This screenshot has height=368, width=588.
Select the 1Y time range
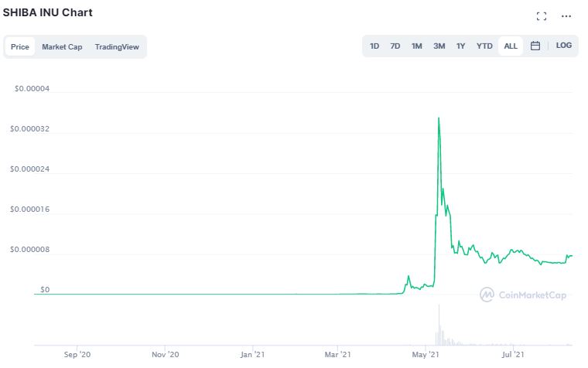pos(460,46)
